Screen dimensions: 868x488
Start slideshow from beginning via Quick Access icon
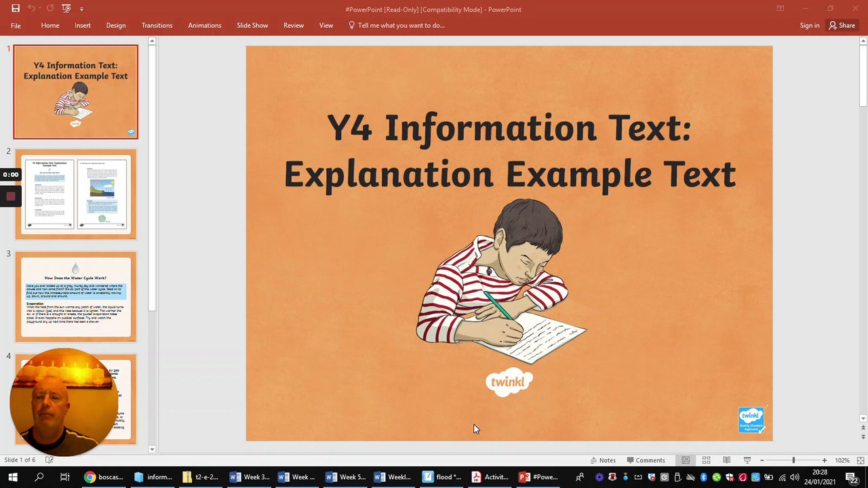(x=66, y=8)
